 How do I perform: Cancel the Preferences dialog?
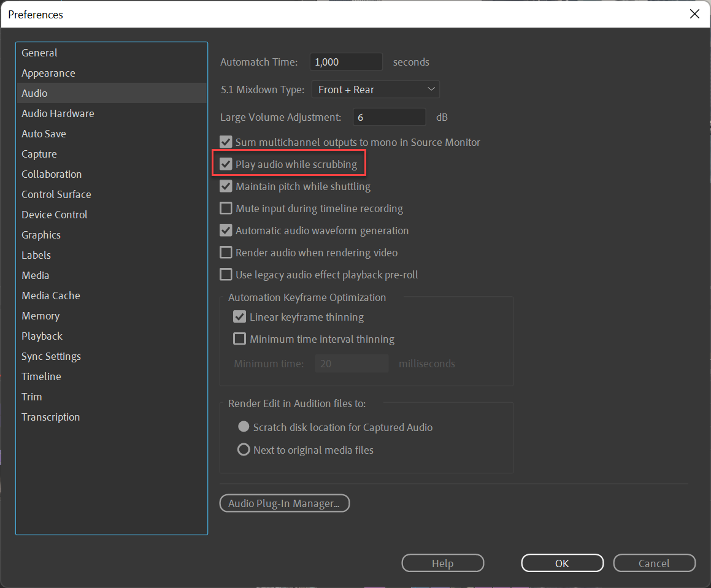(654, 563)
